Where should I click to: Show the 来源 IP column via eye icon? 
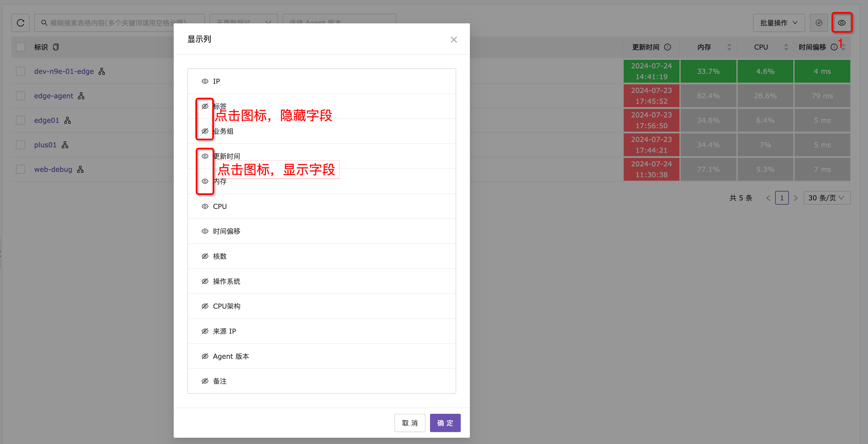pyautogui.click(x=205, y=331)
